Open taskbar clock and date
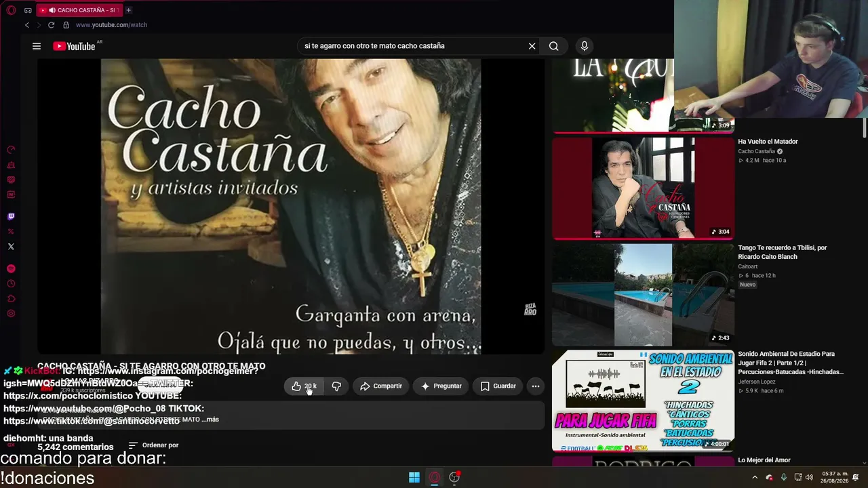This screenshot has height=488, width=868. click(835, 477)
